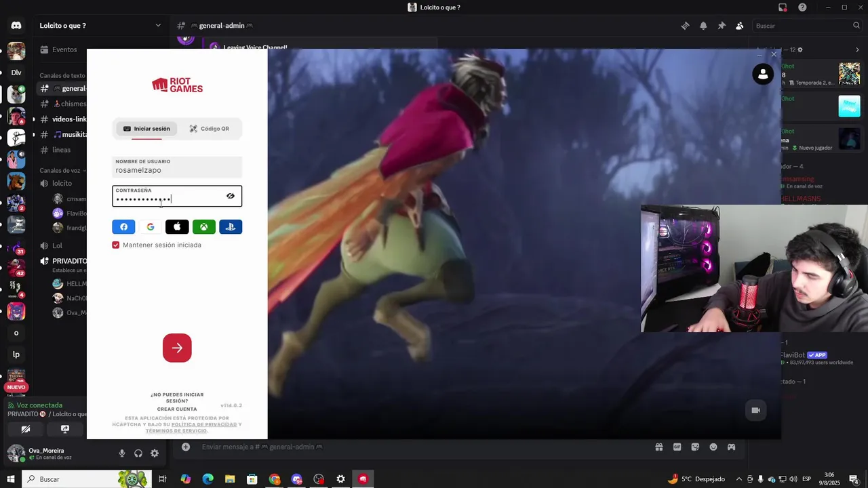Switch to the Código QR tab
The image size is (868, 488).
click(x=209, y=129)
